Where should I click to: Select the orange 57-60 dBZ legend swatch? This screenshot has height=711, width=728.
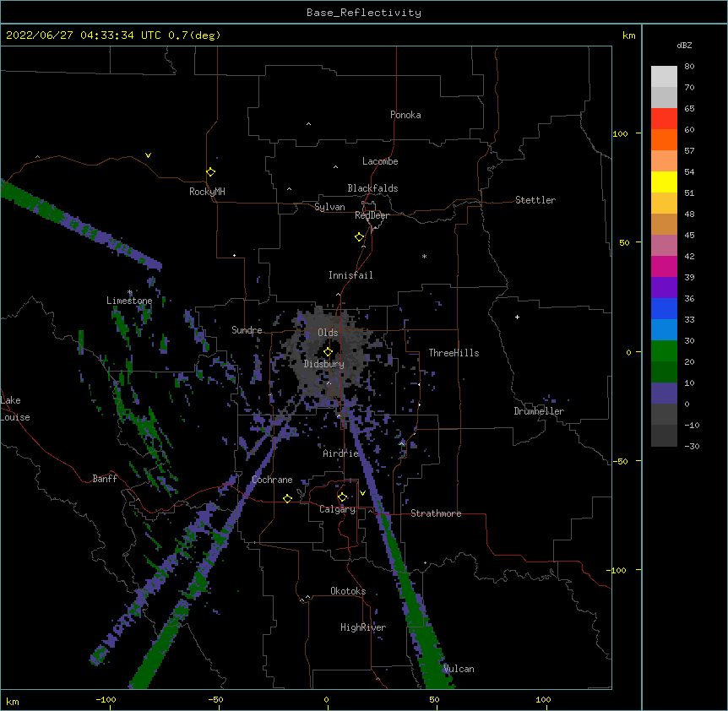click(664, 139)
